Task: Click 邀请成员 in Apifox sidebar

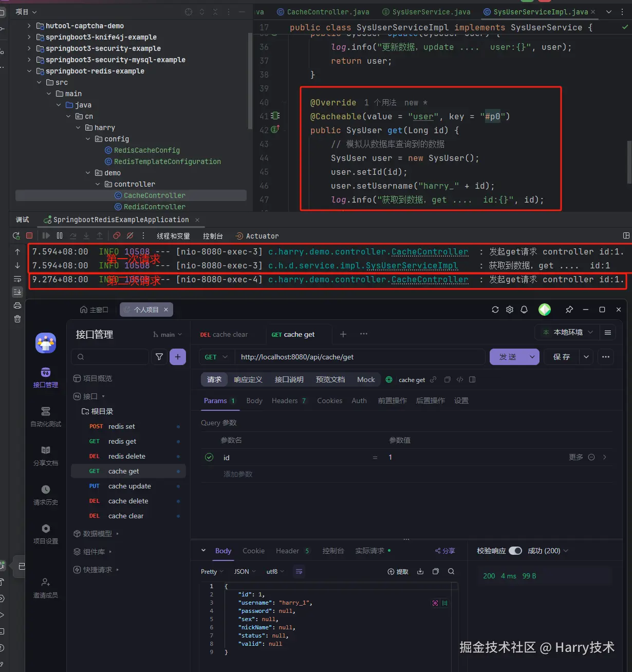Action: (x=46, y=588)
